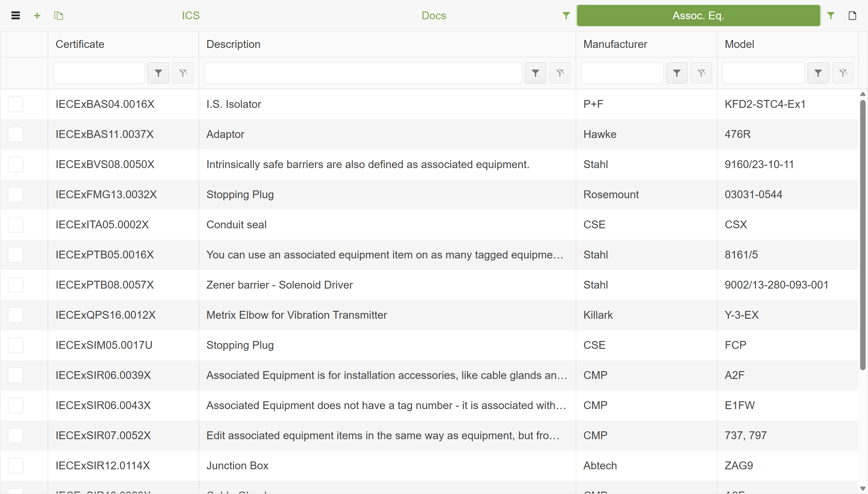Tick checkbox for IECExPTB08.0057X row
Screen dimensions: 868x494
tap(16, 285)
